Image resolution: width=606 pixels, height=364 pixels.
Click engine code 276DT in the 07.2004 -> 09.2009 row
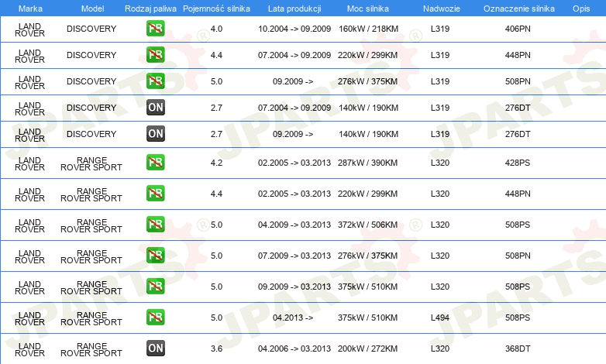point(518,108)
